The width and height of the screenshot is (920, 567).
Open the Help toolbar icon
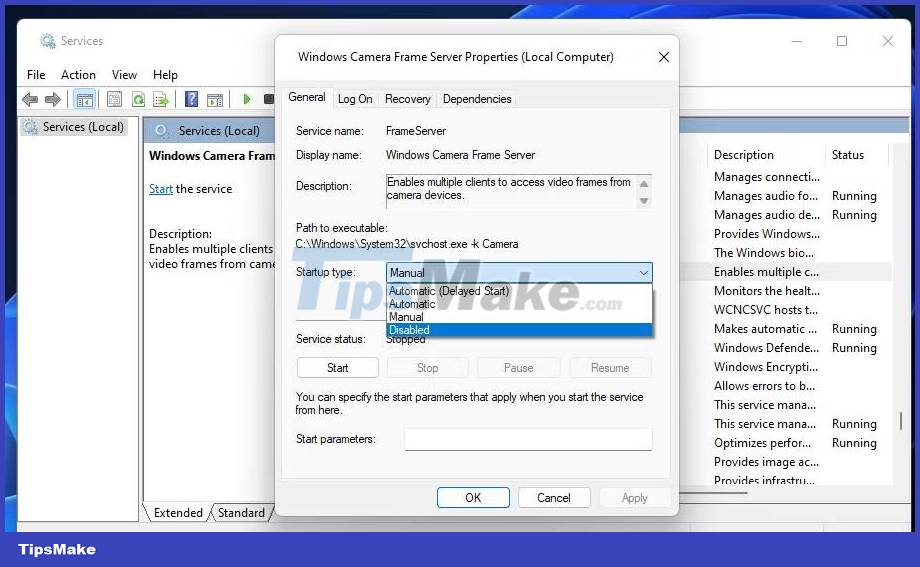(x=191, y=99)
